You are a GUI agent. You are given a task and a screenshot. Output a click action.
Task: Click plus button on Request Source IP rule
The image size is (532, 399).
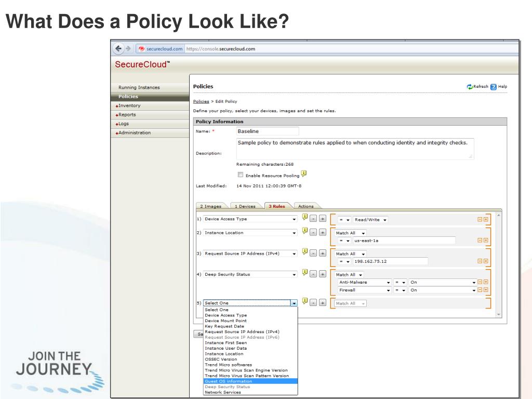point(322,253)
